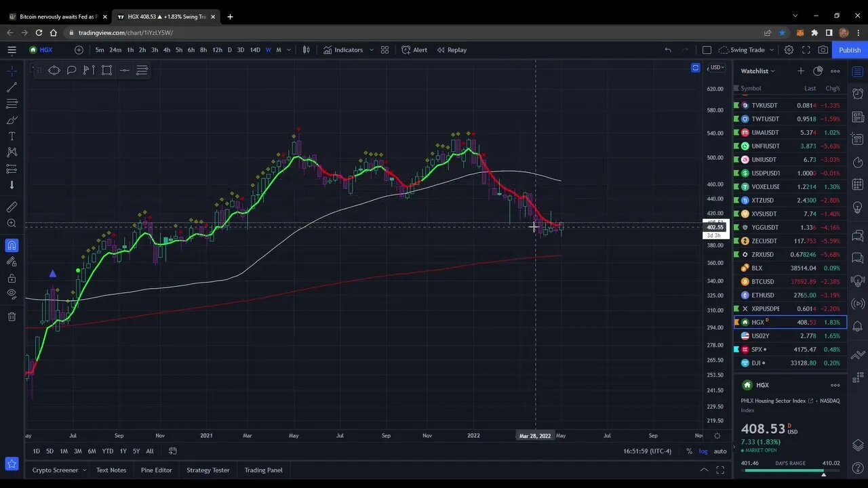Screen dimensions: 868x488
Task: Add symbol to watchlist with plus
Action: coord(801,70)
